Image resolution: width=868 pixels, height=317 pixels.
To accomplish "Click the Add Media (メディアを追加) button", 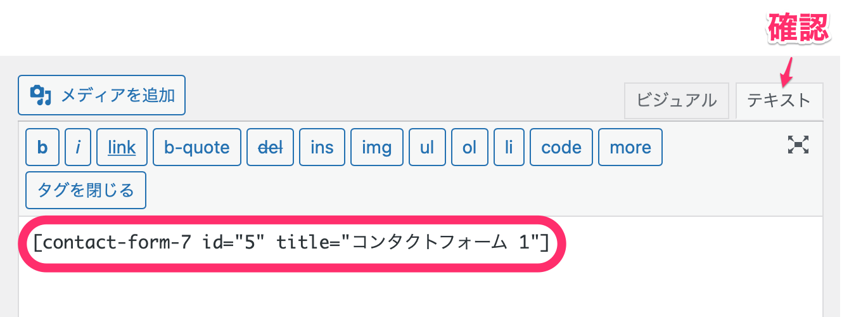I will click(x=101, y=96).
